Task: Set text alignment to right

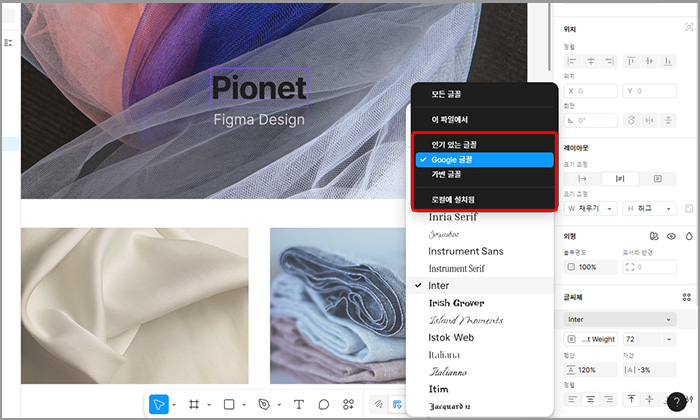Action: pyautogui.click(x=609, y=399)
